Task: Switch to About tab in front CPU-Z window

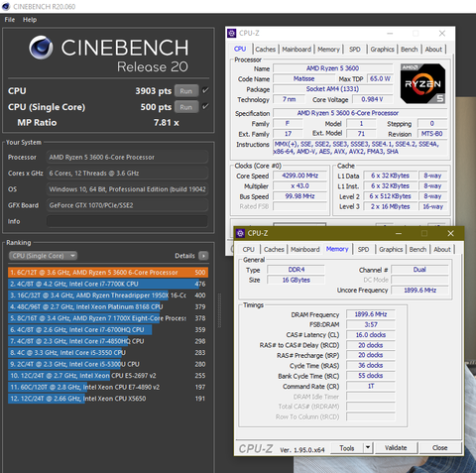Action: pyautogui.click(x=442, y=249)
